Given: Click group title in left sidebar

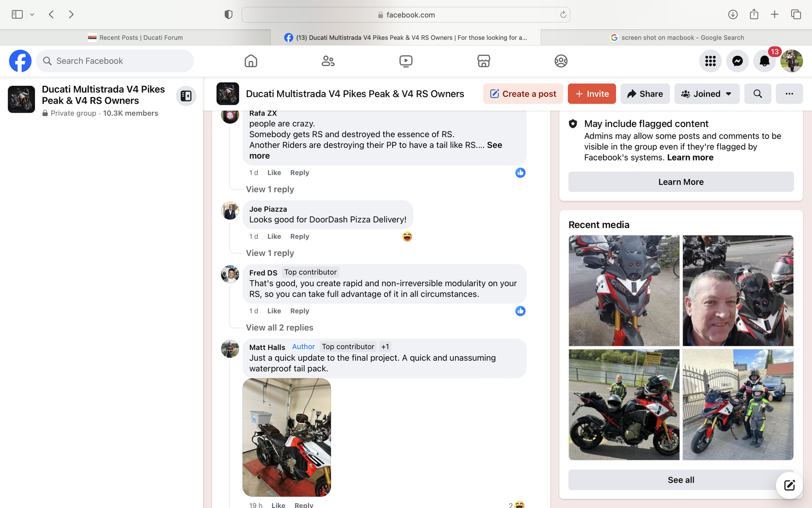Looking at the screenshot, I should tap(103, 95).
